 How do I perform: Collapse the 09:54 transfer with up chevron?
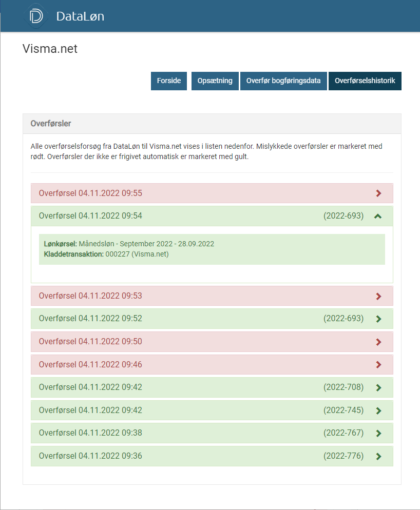(378, 217)
